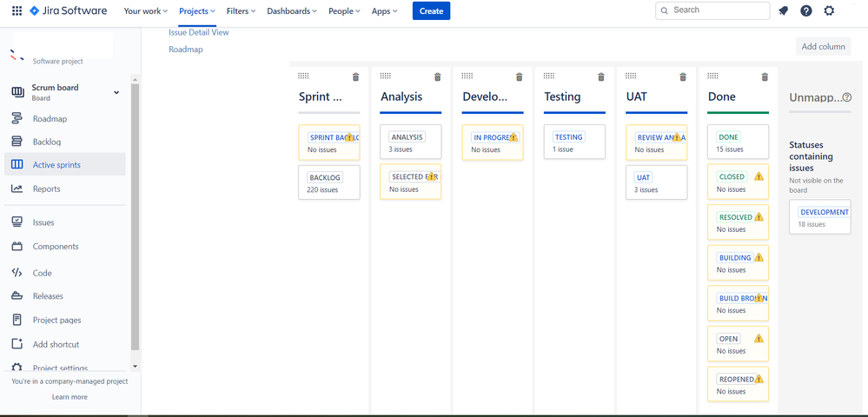
Task: Select the TESTING status card
Action: coord(574,142)
